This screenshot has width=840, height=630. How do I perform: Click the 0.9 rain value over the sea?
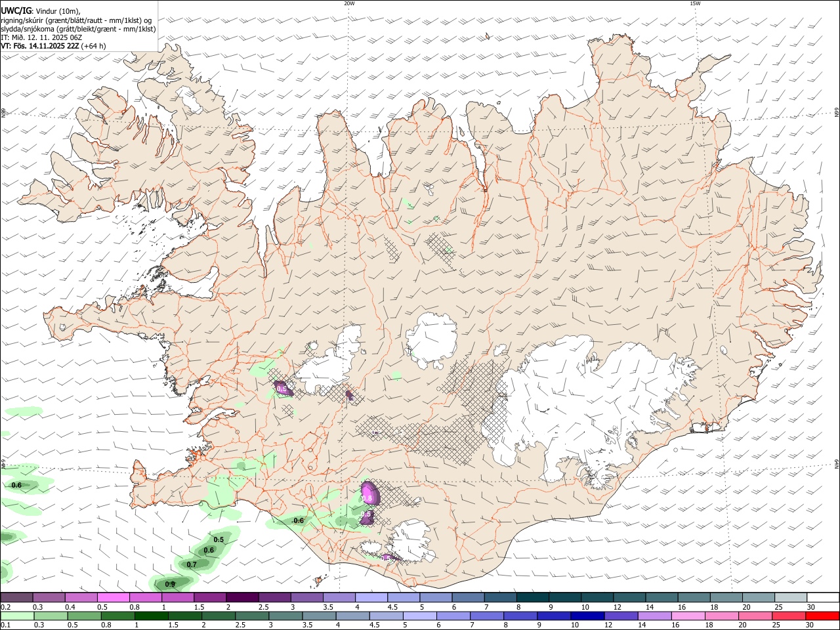170,584
